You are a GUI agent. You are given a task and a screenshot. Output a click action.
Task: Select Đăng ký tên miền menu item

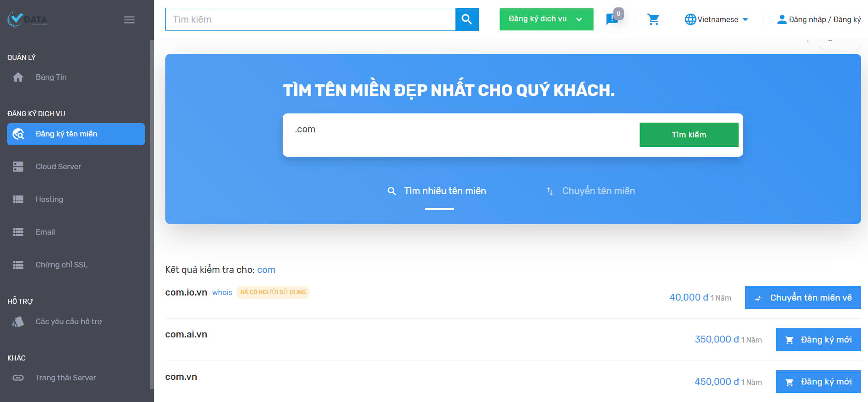pos(76,134)
